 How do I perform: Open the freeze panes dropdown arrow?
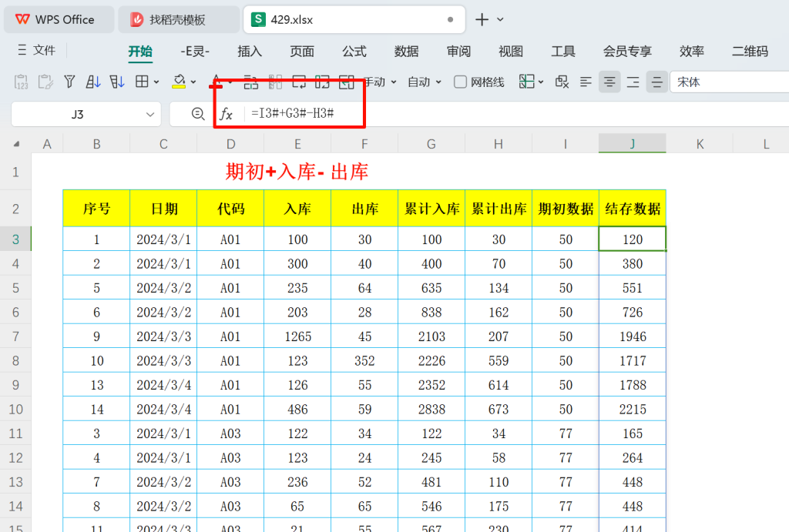pyautogui.click(x=541, y=82)
